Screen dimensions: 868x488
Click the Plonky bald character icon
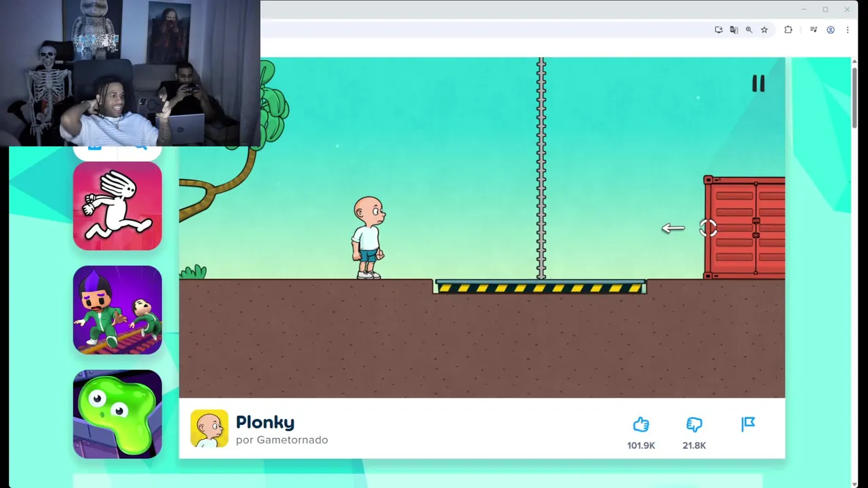click(209, 428)
